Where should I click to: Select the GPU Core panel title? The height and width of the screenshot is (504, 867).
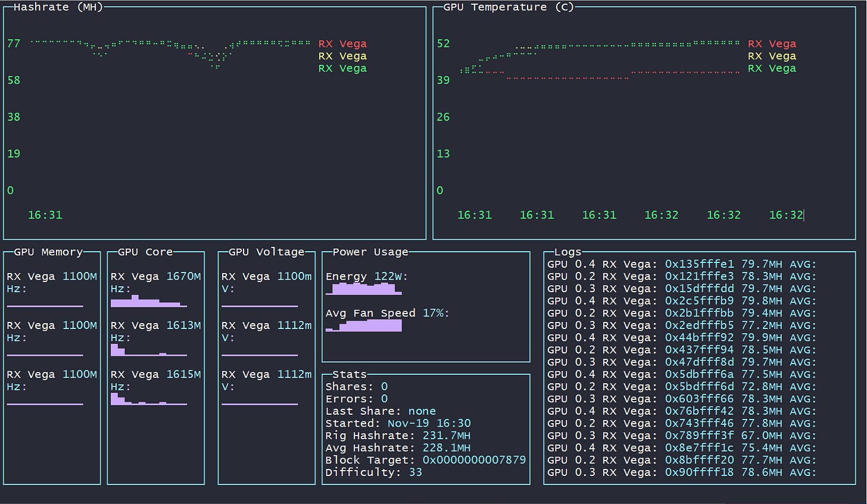coord(145,252)
